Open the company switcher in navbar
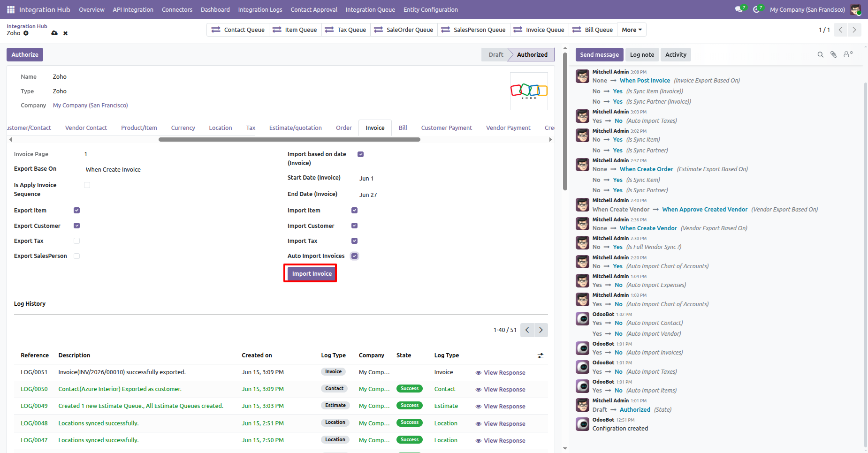 [807, 9]
